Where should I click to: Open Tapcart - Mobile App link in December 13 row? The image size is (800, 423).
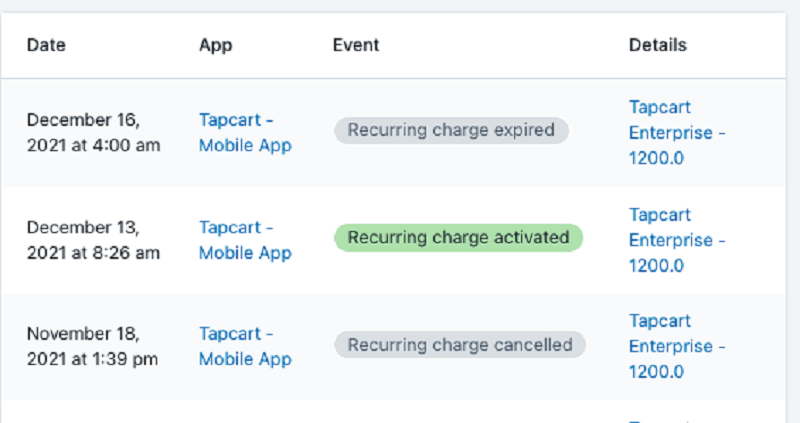click(245, 240)
